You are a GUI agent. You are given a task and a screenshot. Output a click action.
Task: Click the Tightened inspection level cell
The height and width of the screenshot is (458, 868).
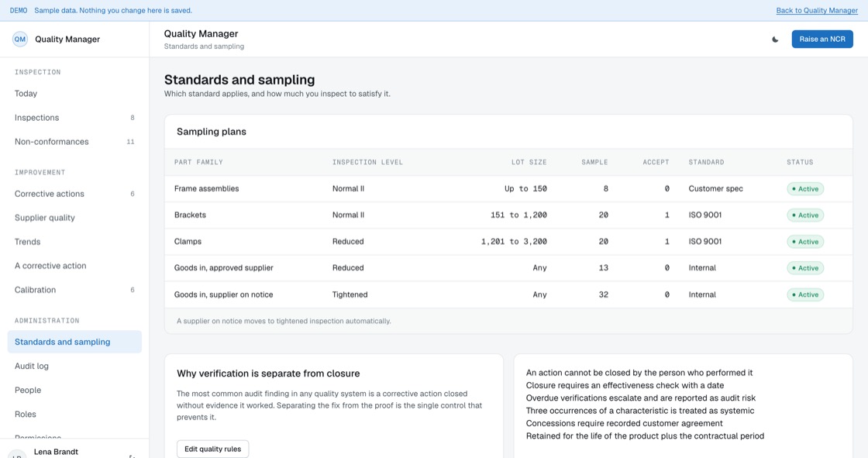(x=350, y=294)
